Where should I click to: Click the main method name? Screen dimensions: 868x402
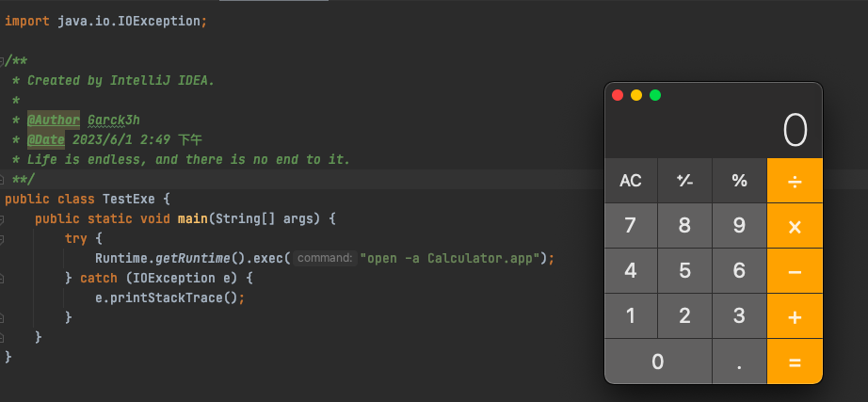pos(193,218)
